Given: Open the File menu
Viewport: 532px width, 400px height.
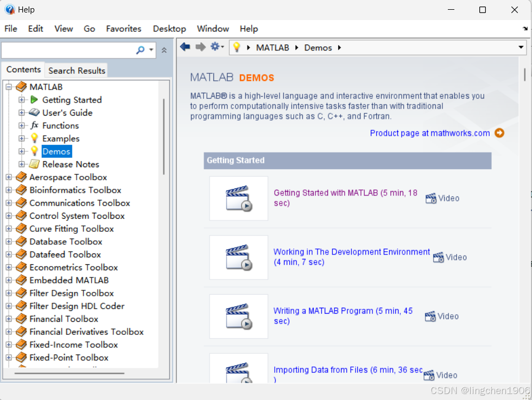Looking at the screenshot, I should pyautogui.click(x=11, y=29).
